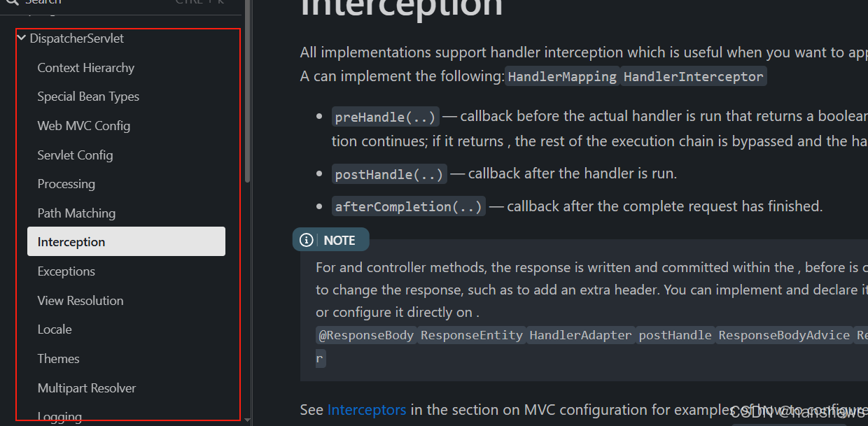The height and width of the screenshot is (426, 868).
Task: Click the NOTE info circle icon
Action: (307, 240)
